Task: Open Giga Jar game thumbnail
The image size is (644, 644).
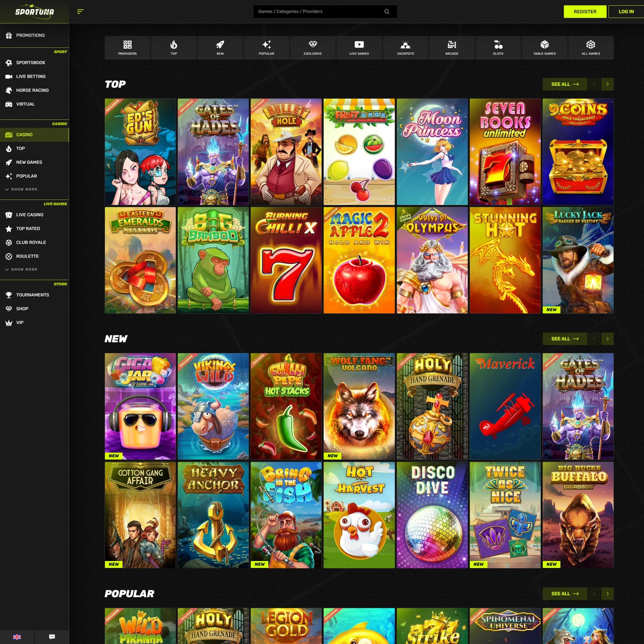Action: pyautogui.click(x=140, y=406)
